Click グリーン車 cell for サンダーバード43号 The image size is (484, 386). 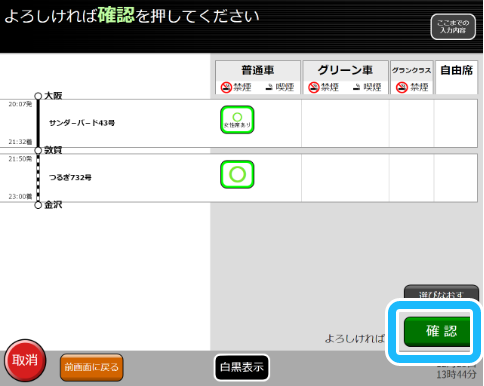[x=345, y=123]
